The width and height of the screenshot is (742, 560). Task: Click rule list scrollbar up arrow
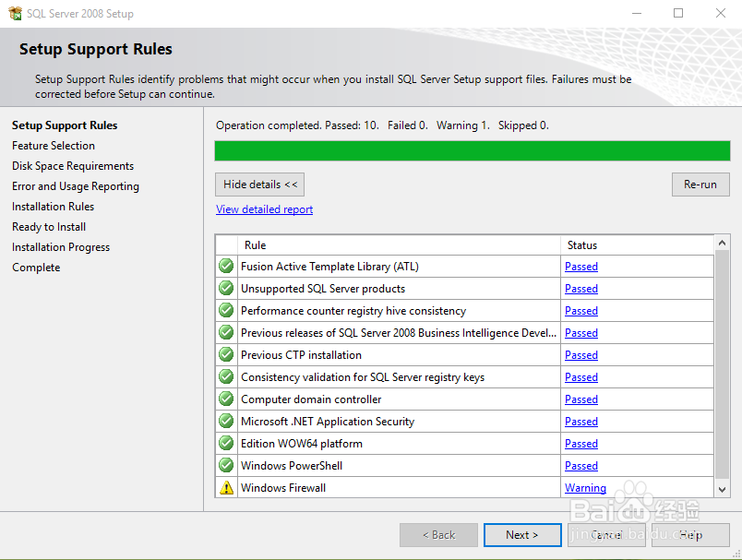click(x=722, y=243)
